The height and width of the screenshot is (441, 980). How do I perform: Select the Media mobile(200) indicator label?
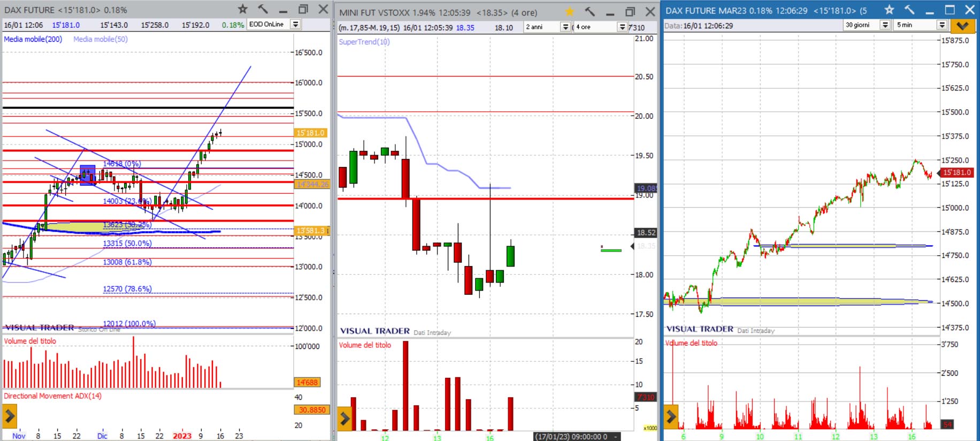tap(33, 39)
